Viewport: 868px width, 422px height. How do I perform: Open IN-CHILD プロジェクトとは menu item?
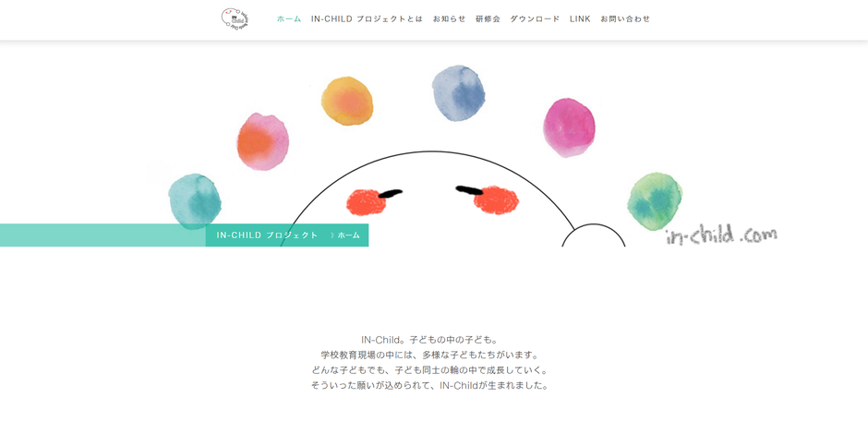367,18
